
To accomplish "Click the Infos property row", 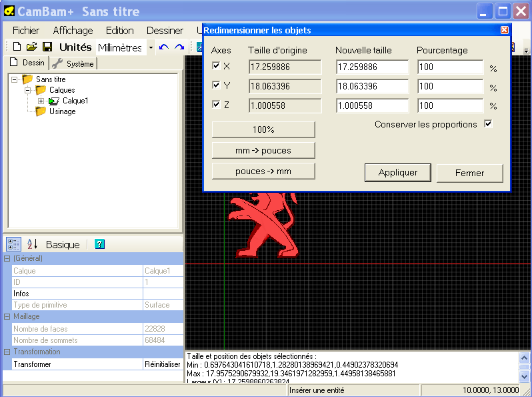I will pos(98,294).
